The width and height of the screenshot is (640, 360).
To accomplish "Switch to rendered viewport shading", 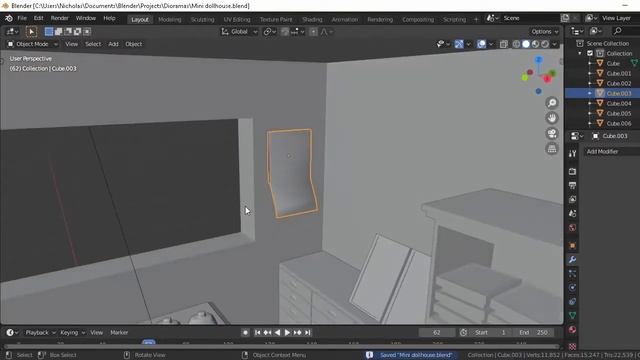I will click(544, 44).
